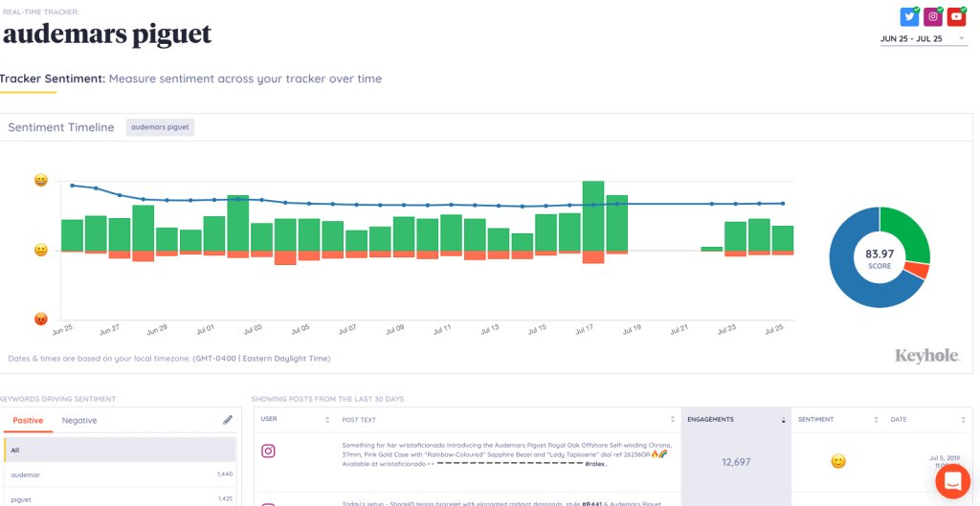Image resolution: width=980 pixels, height=506 pixels.
Task: Click the 83.97 score value
Action: (x=880, y=253)
